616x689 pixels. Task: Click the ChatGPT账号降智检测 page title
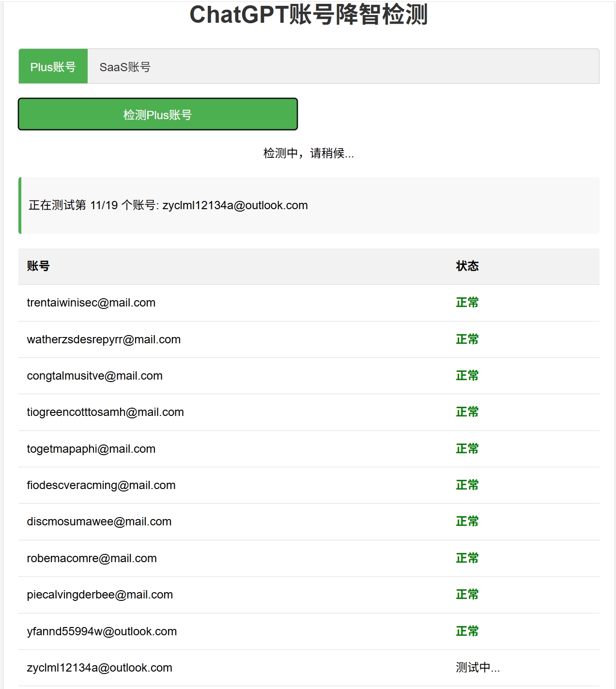(308, 15)
